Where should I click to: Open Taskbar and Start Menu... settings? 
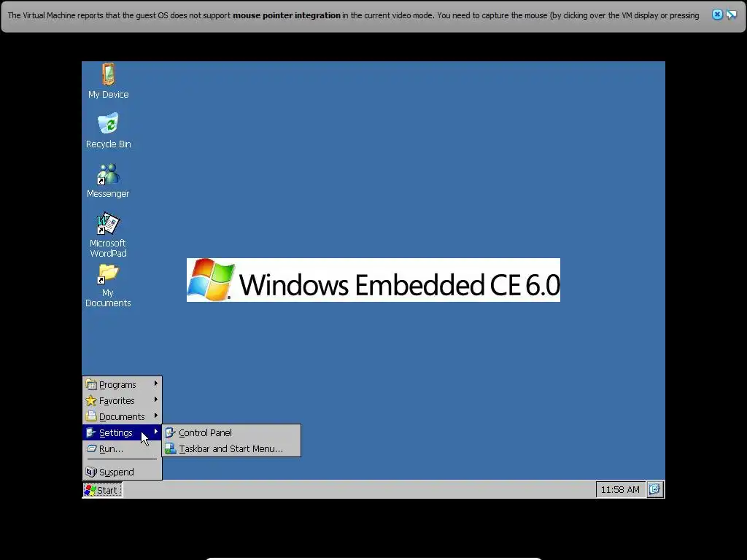point(231,448)
